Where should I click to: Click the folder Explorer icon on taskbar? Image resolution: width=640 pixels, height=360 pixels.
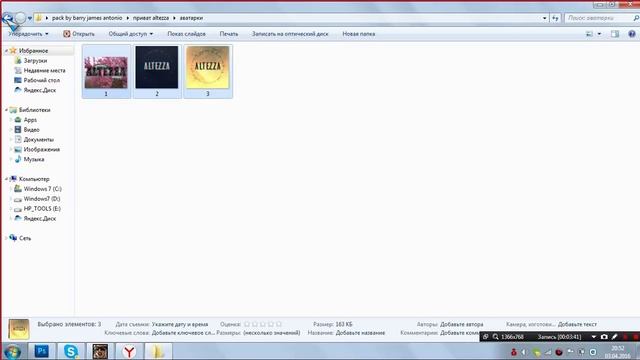(x=158, y=351)
